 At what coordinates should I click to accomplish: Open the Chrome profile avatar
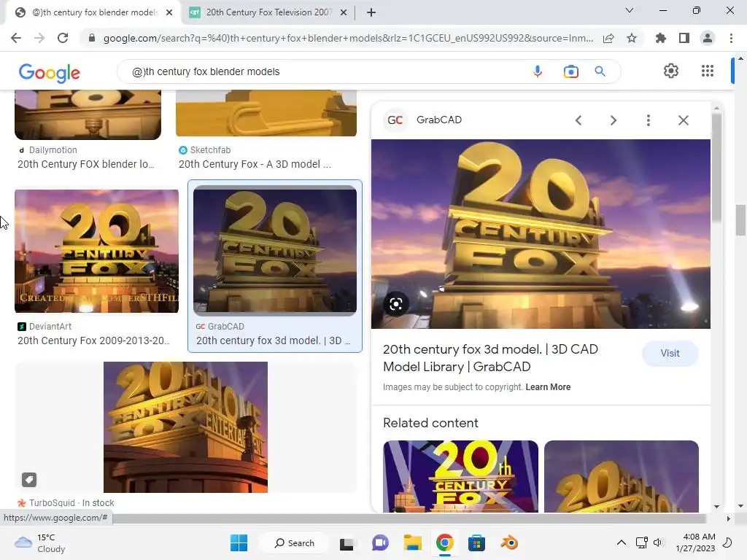pos(708,38)
